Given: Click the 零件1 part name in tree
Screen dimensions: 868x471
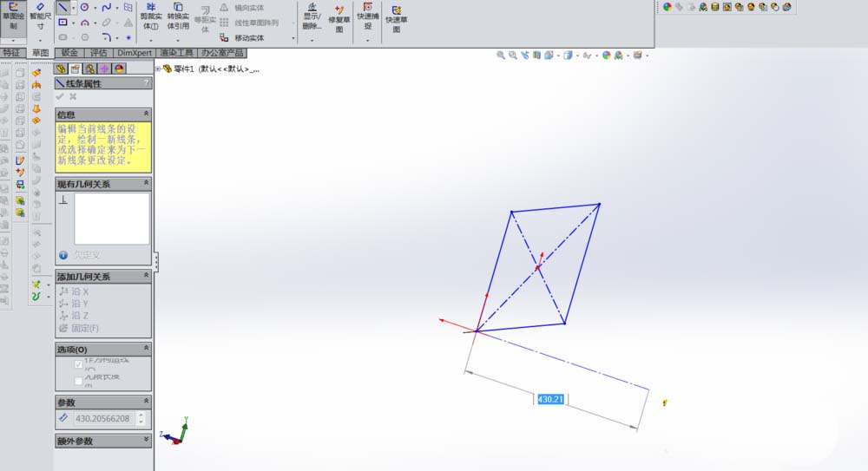Looking at the screenshot, I should point(184,69).
